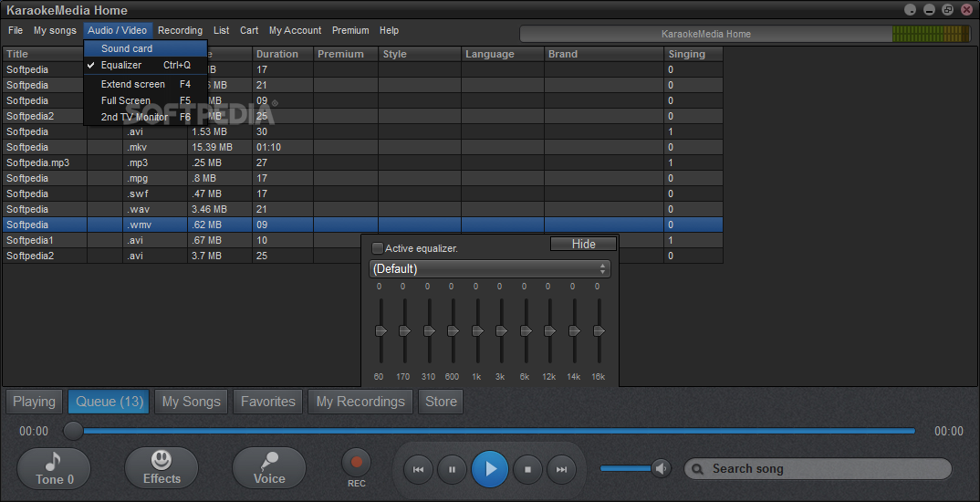The image size is (980, 502).
Task: Select the .swf file row
Action: click(x=363, y=193)
